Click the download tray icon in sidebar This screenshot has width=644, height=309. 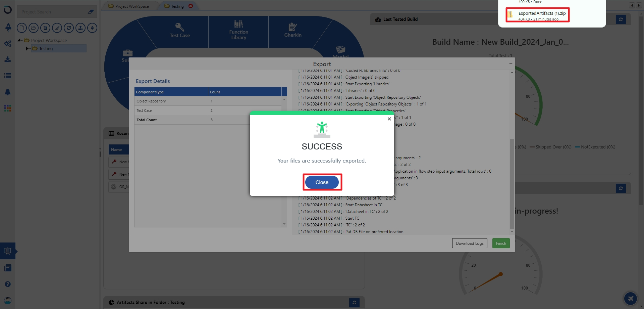(x=8, y=59)
